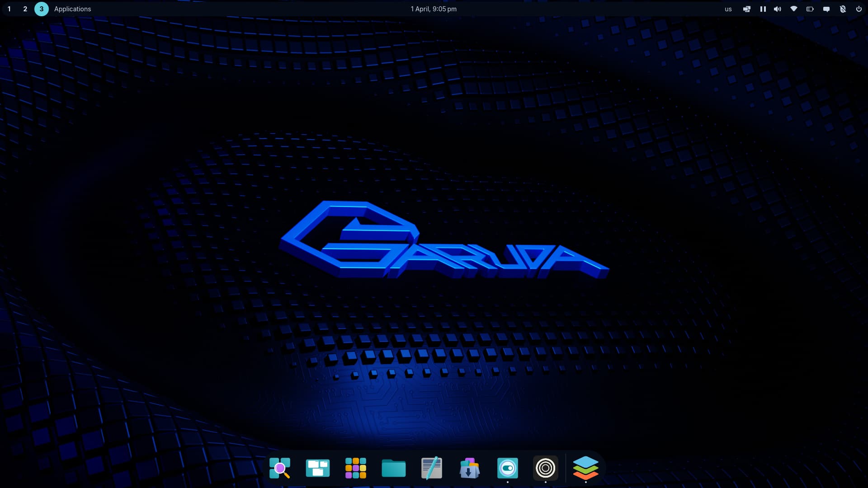Switch to workspace 1
The width and height of the screenshot is (868, 488).
[9, 9]
